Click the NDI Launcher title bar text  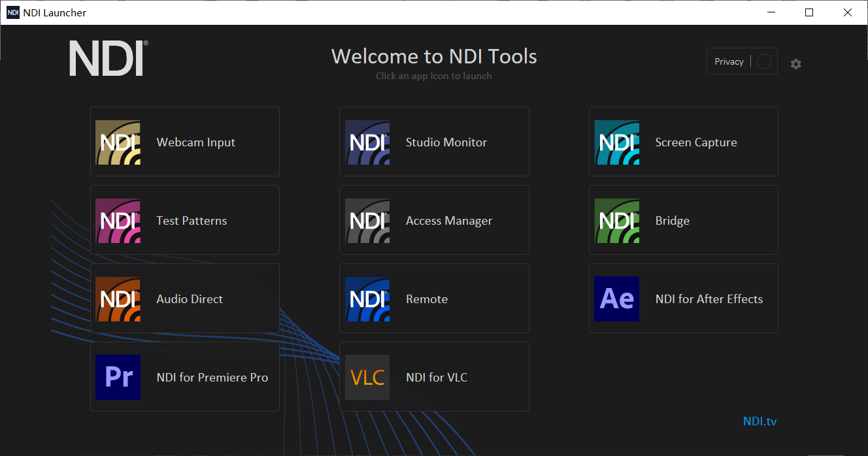(x=54, y=12)
